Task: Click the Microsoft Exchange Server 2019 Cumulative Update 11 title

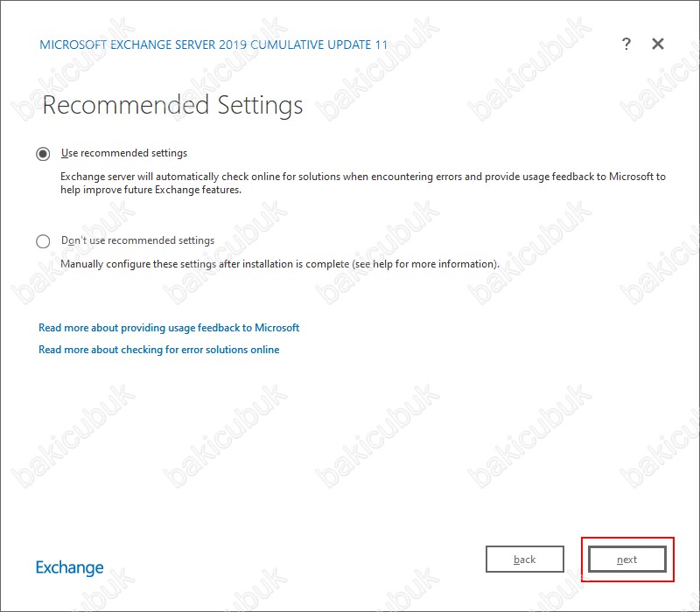Action: tap(213, 45)
